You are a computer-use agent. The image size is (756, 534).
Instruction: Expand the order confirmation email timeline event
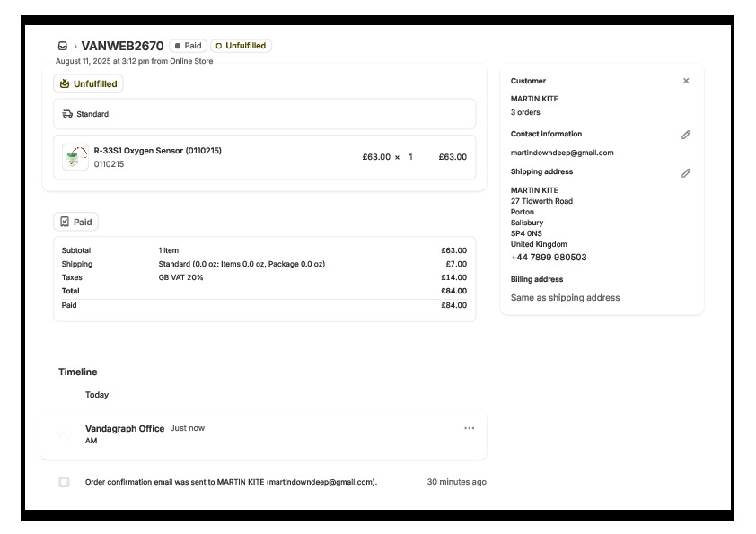(231, 482)
